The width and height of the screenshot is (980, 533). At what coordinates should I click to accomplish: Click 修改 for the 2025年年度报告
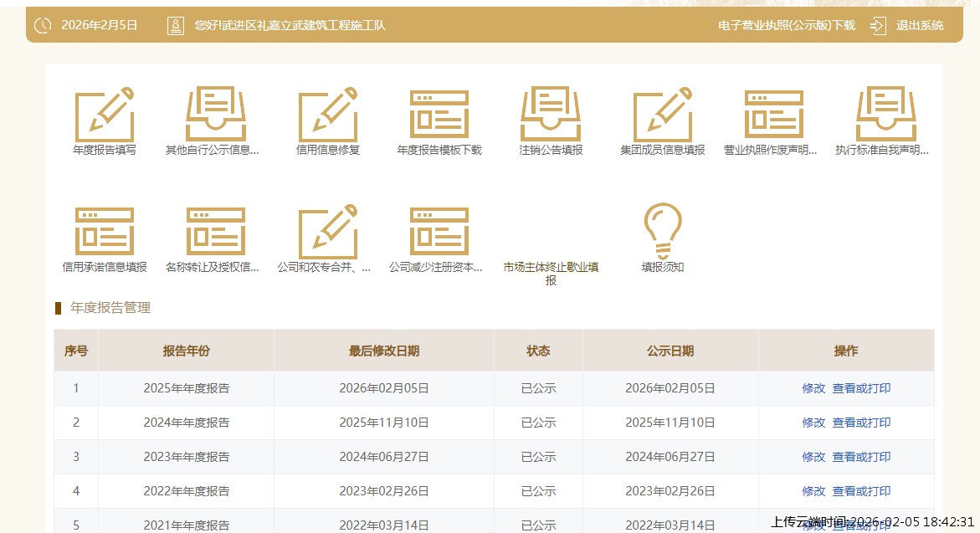point(813,388)
